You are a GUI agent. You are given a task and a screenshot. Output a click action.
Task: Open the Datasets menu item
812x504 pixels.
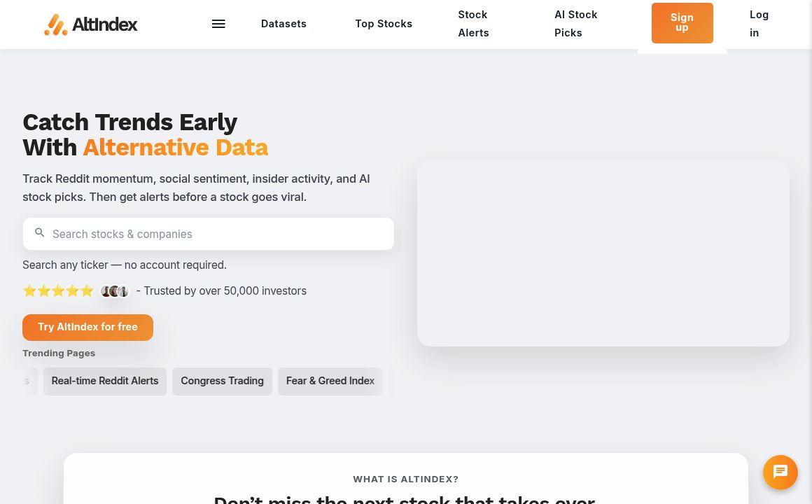[x=283, y=24]
